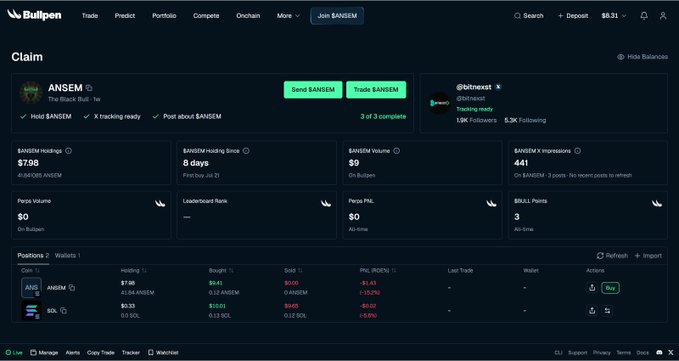Open Privacy footer link
This screenshot has width=679, height=361.
click(x=602, y=353)
